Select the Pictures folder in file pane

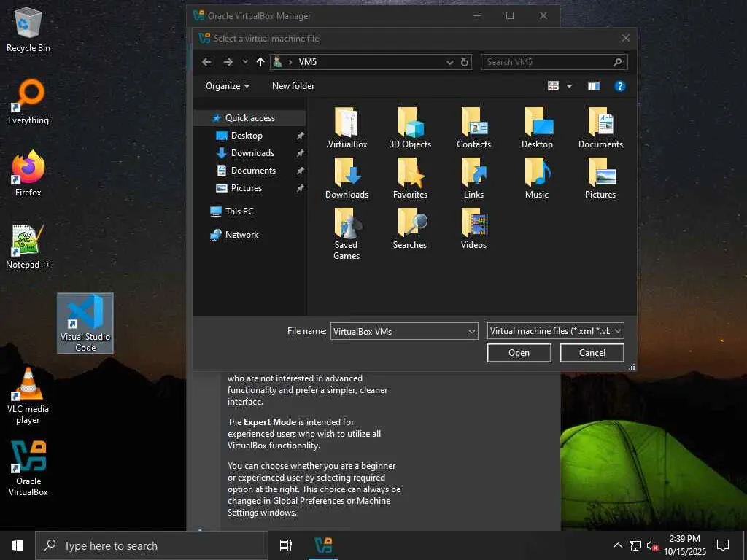point(600,178)
